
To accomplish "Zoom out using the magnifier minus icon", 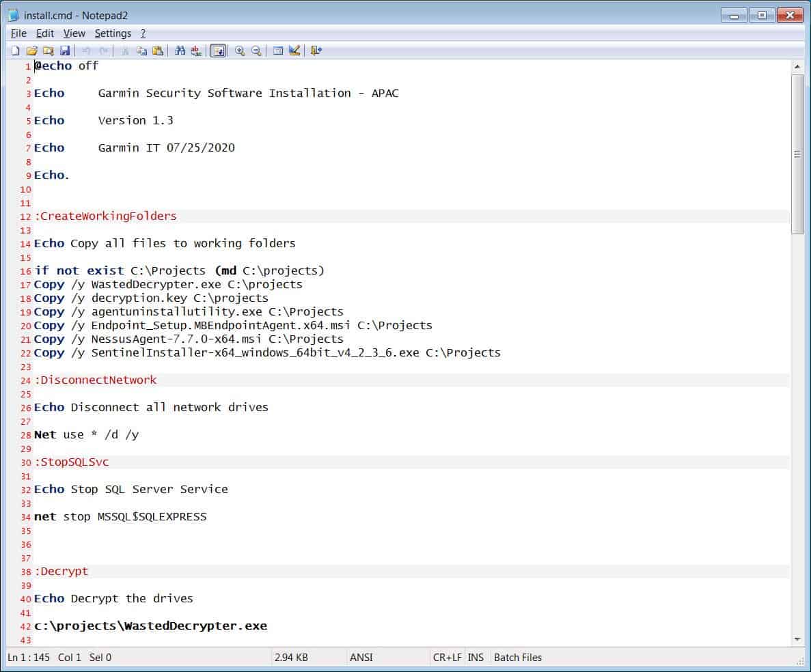I will 256,51.
